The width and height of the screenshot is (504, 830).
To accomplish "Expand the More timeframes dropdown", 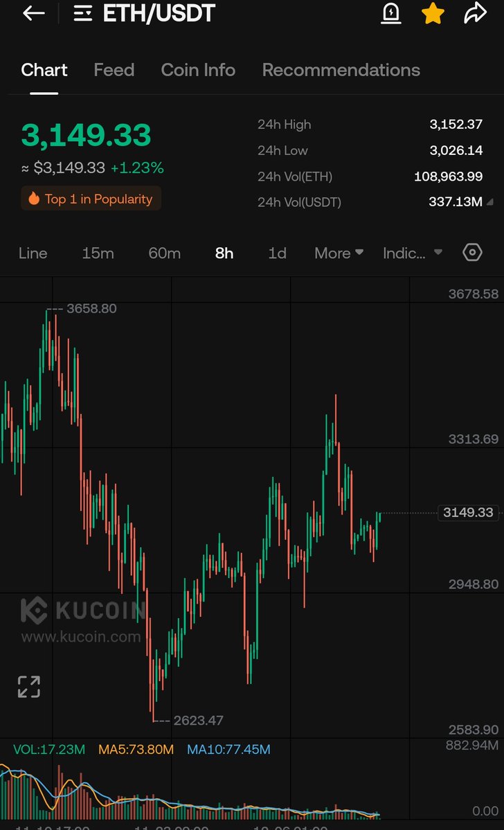I will point(339,253).
